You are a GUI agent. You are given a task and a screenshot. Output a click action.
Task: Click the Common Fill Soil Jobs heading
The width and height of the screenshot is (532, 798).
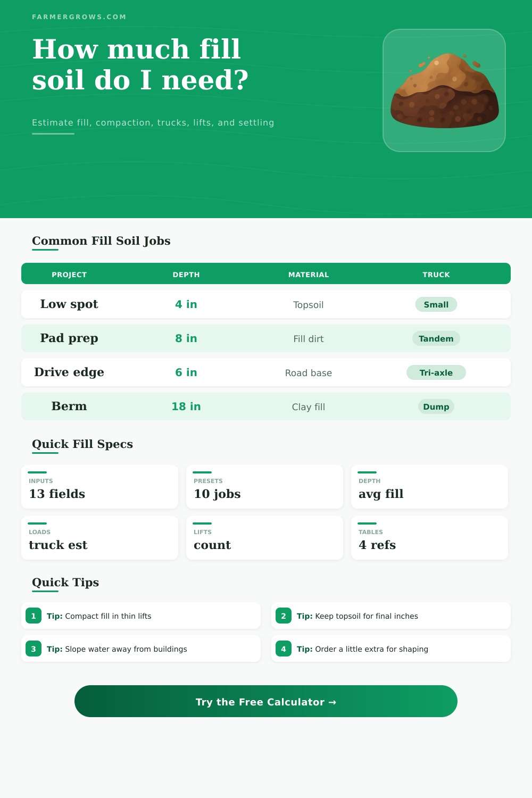pyautogui.click(x=101, y=241)
